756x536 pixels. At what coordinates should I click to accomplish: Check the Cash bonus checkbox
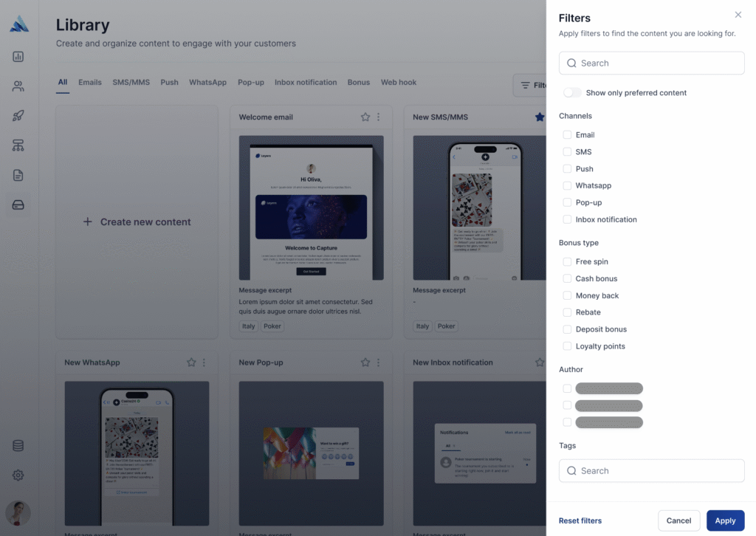tap(567, 278)
